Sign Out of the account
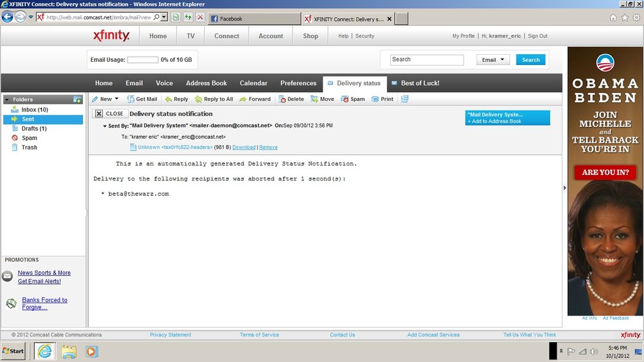The height and width of the screenshot is (362, 644). point(538,36)
